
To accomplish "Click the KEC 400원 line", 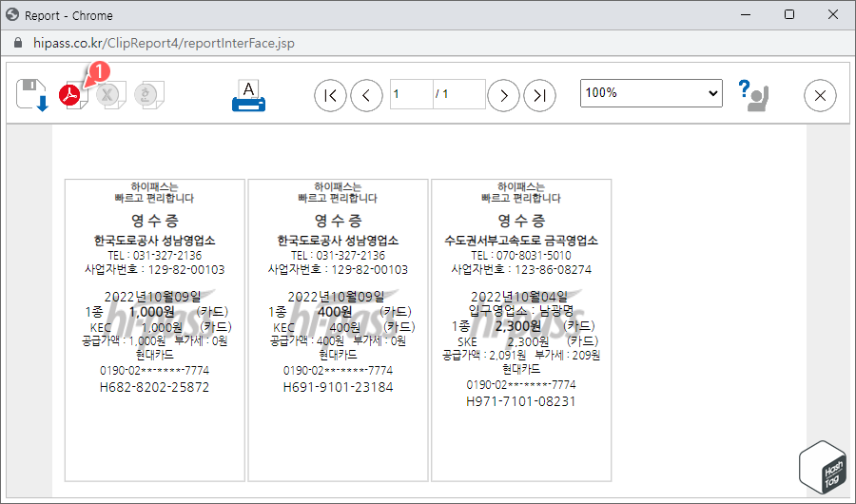I will (344, 328).
